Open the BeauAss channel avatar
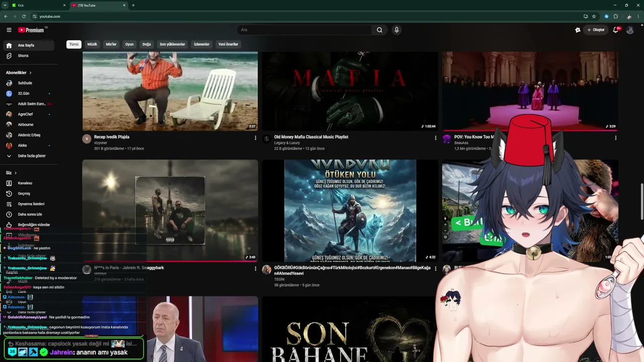This screenshot has height=362, width=644. (x=447, y=139)
